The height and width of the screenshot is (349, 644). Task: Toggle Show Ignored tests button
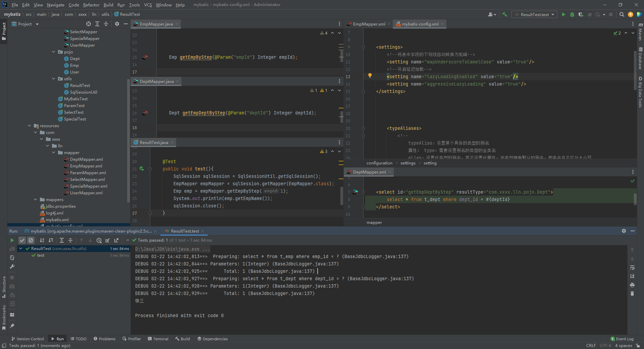coord(31,240)
